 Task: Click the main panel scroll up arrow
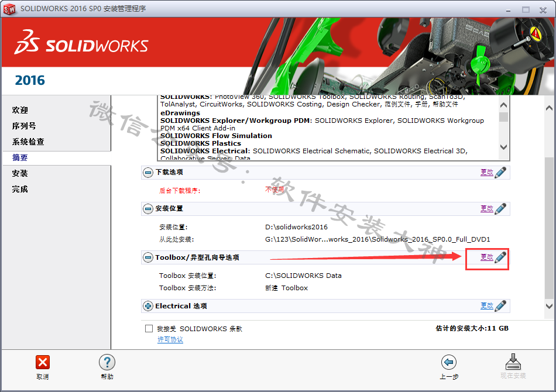549,108
